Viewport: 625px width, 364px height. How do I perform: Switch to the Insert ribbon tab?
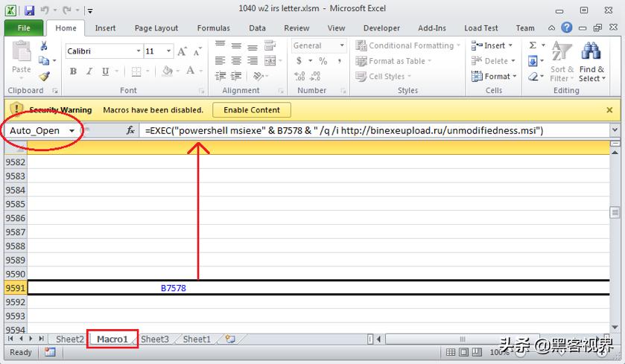(105, 28)
